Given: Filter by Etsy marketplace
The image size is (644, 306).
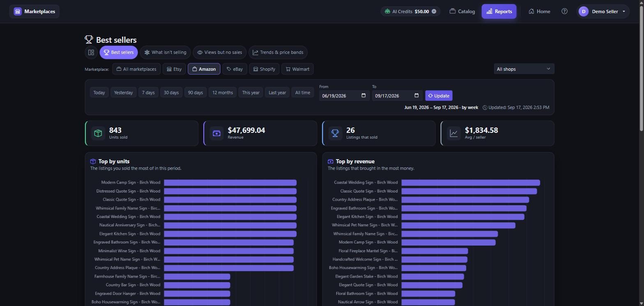Looking at the screenshot, I should (x=174, y=69).
